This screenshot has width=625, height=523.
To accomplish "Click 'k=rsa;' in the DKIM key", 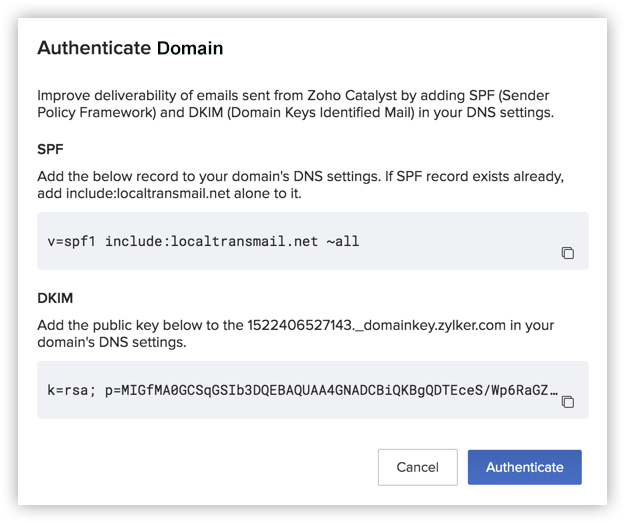I will coord(72,390).
